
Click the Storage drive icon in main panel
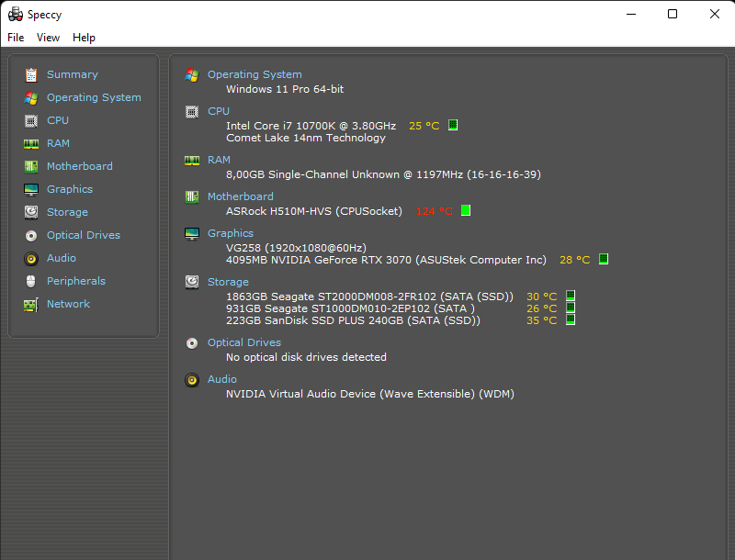[192, 283]
